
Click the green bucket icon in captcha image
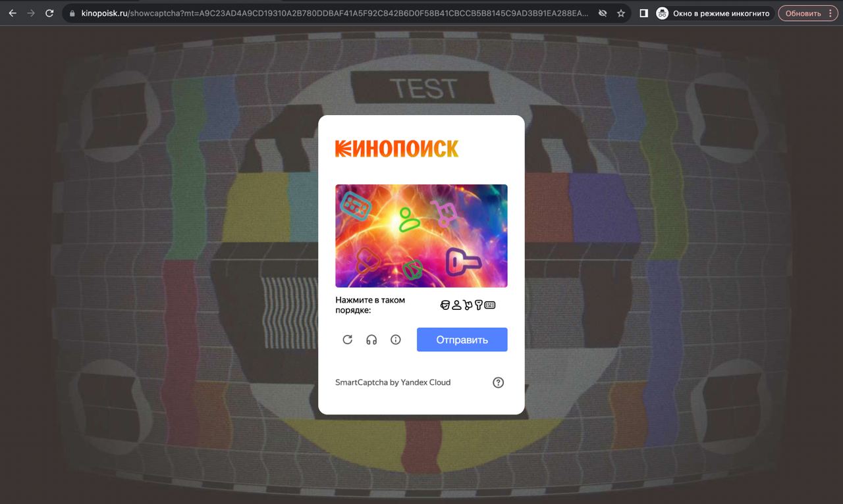pyautogui.click(x=412, y=268)
